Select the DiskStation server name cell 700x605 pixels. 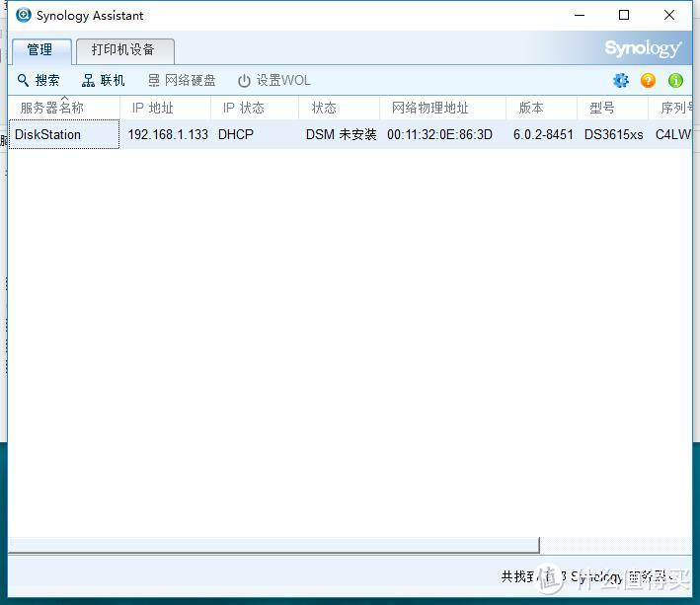[64, 134]
